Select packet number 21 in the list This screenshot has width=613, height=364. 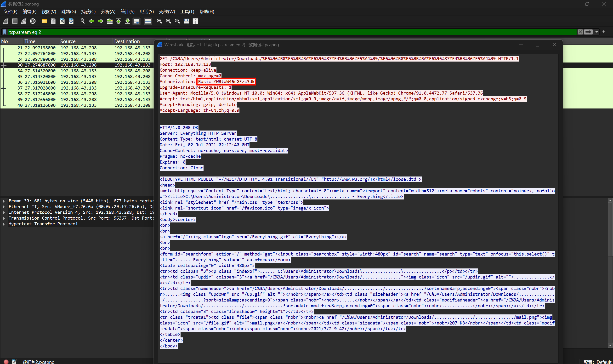(77, 48)
